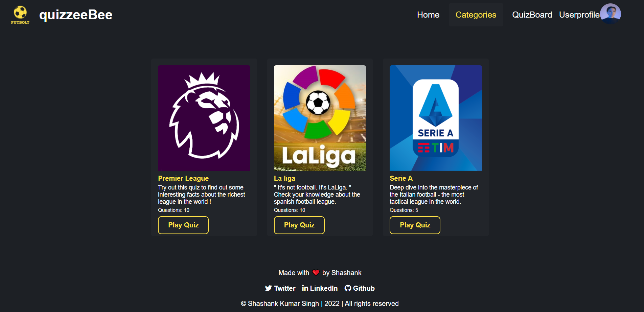644x312 pixels.
Task: Click the red heart in 'Made with' line
Action: click(316, 272)
